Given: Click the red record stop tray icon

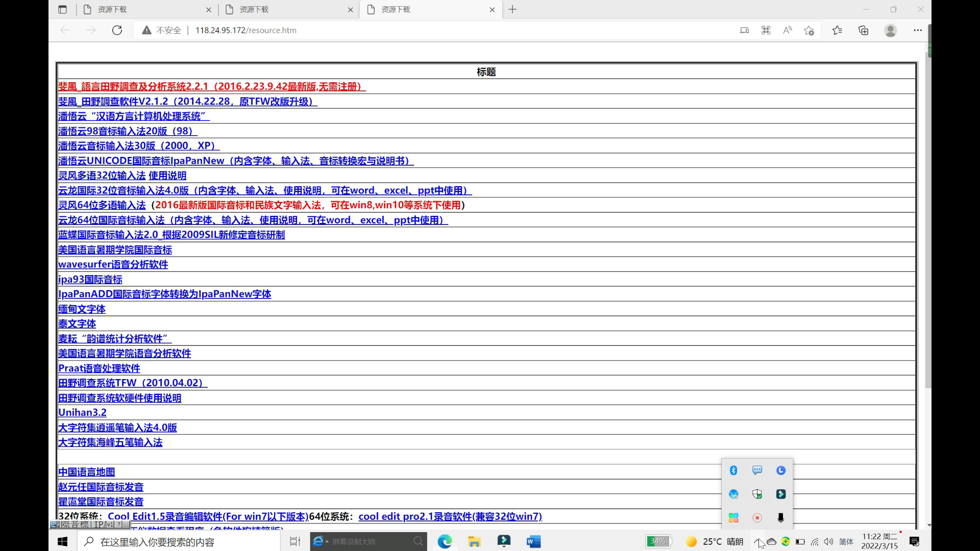Looking at the screenshot, I should (x=757, y=517).
